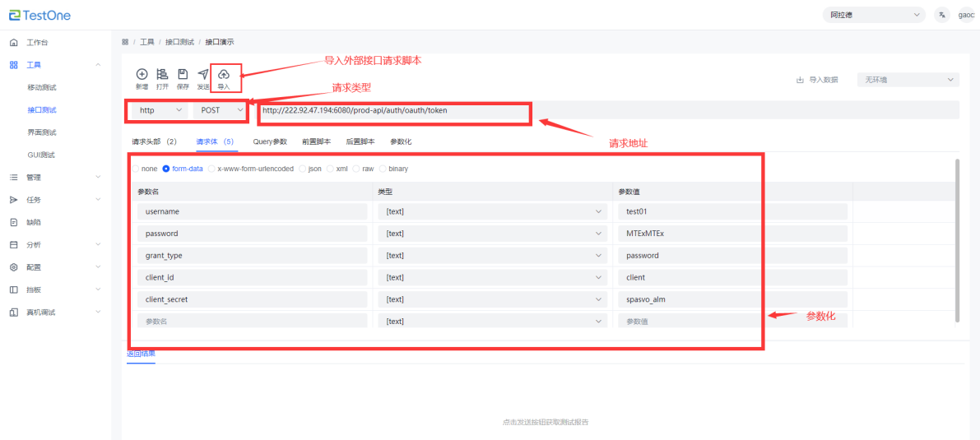The image size is (980, 440).
Task: Select the raw body type radio
Action: click(356, 169)
